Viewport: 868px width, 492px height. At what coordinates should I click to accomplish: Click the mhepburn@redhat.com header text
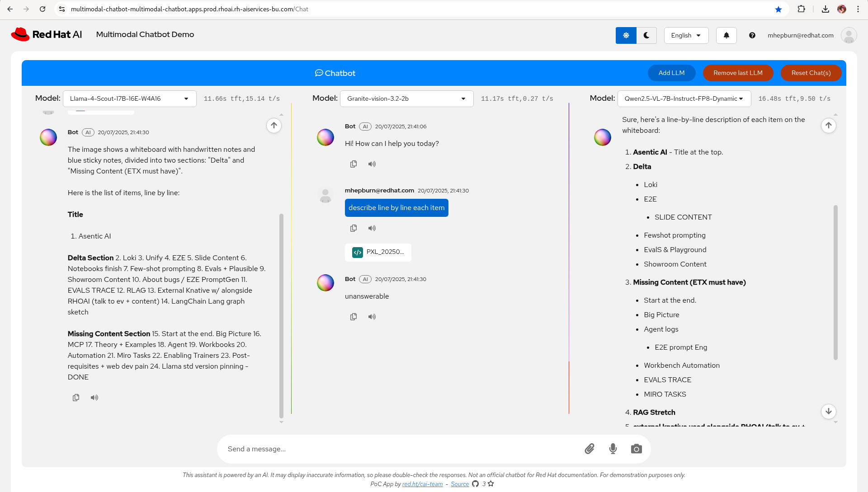801,35
